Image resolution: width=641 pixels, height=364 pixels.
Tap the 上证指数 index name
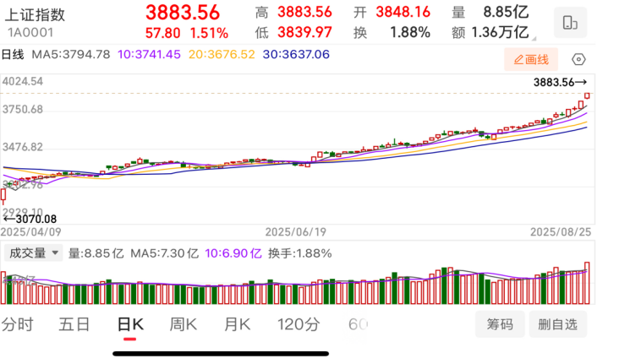[36, 14]
